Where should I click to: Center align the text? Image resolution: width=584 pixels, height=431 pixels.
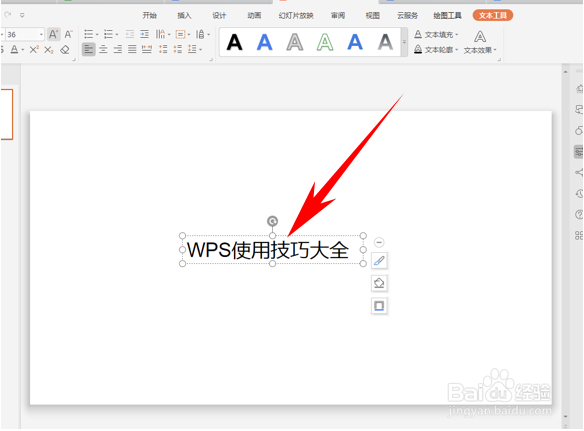[x=103, y=50]
